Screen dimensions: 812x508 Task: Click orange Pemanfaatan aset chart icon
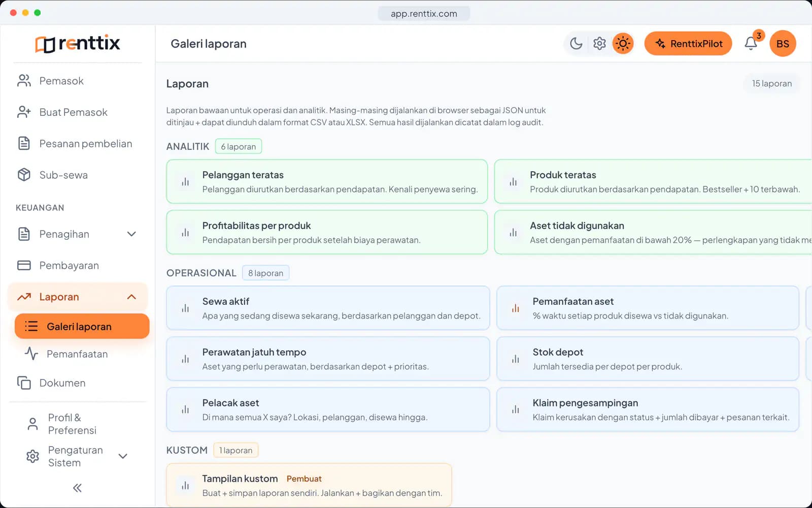(x=516, y=308)
